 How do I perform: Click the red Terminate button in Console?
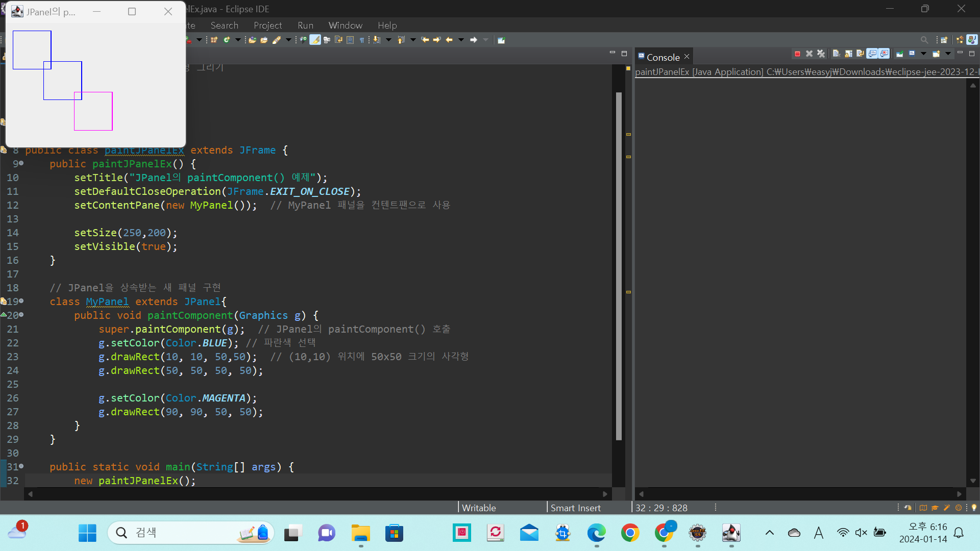(797, 54)
